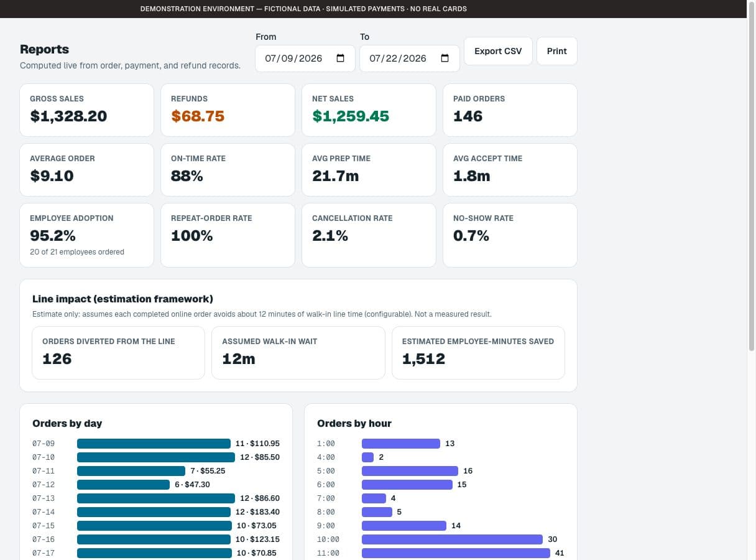Select the Average Order value $9.10
756x560 pixels.
pos(52,176)
